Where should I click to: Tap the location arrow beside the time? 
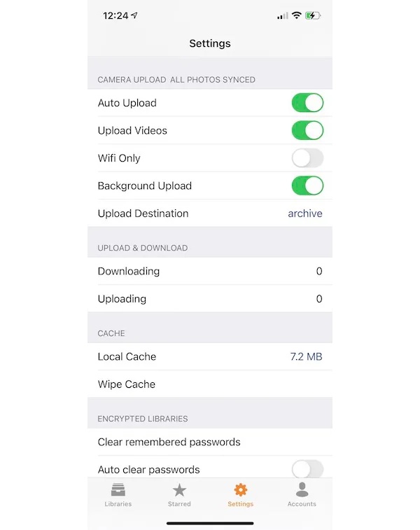pyautogui.click(x=134, y=15)
